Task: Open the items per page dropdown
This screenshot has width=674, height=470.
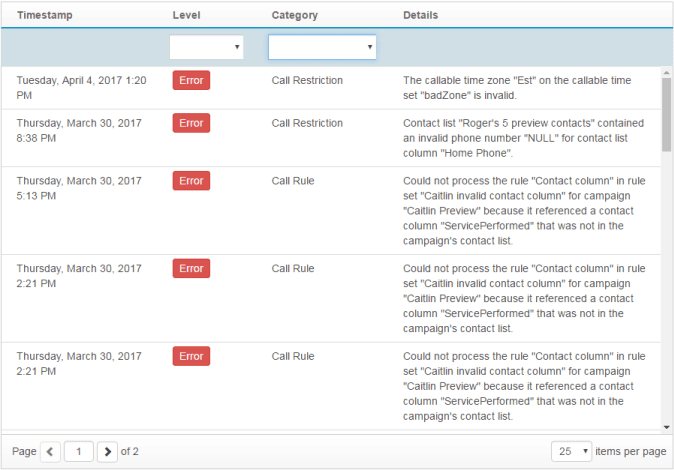Action: click(571, 451)
